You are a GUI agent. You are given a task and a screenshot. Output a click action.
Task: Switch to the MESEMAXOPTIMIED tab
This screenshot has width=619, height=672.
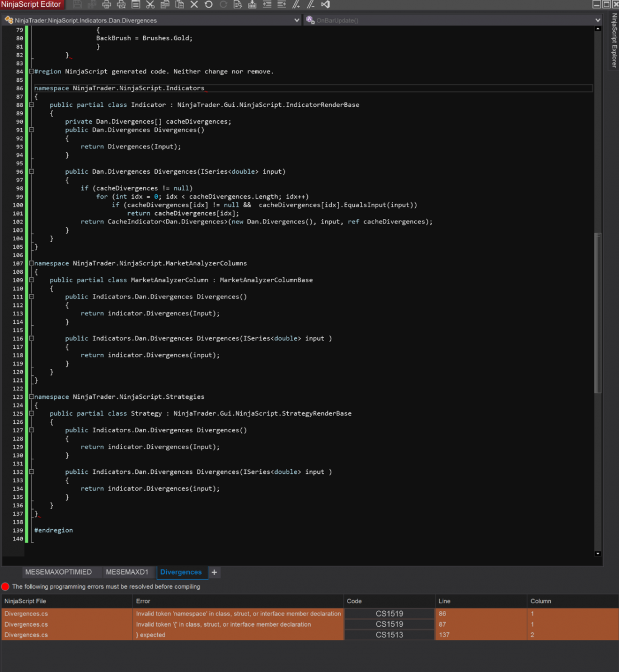(58, 572)
